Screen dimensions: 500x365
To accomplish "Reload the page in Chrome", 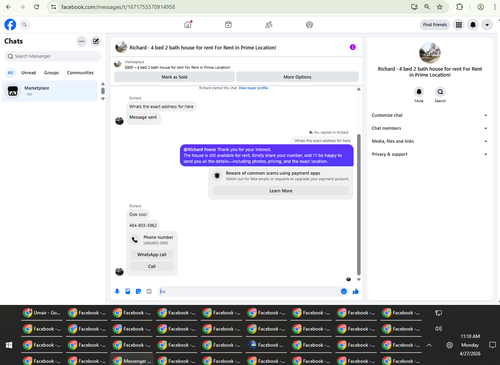I will click(x=36, y=7).
